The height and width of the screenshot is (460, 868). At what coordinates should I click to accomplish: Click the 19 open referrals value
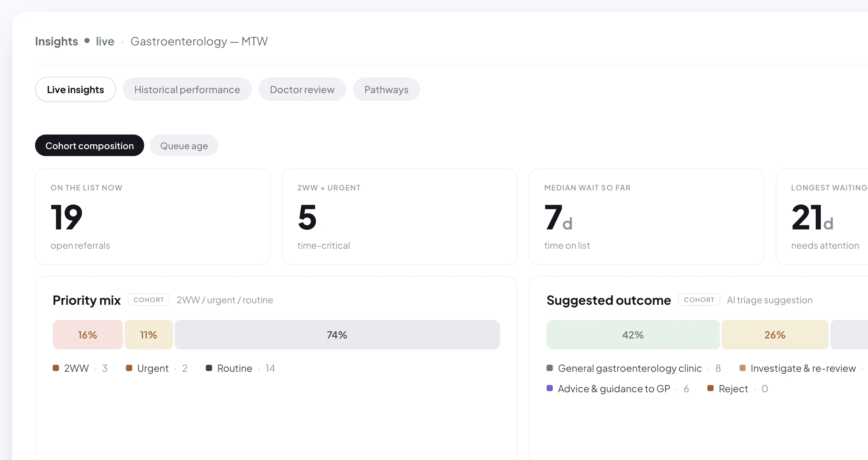pos(66,217)
